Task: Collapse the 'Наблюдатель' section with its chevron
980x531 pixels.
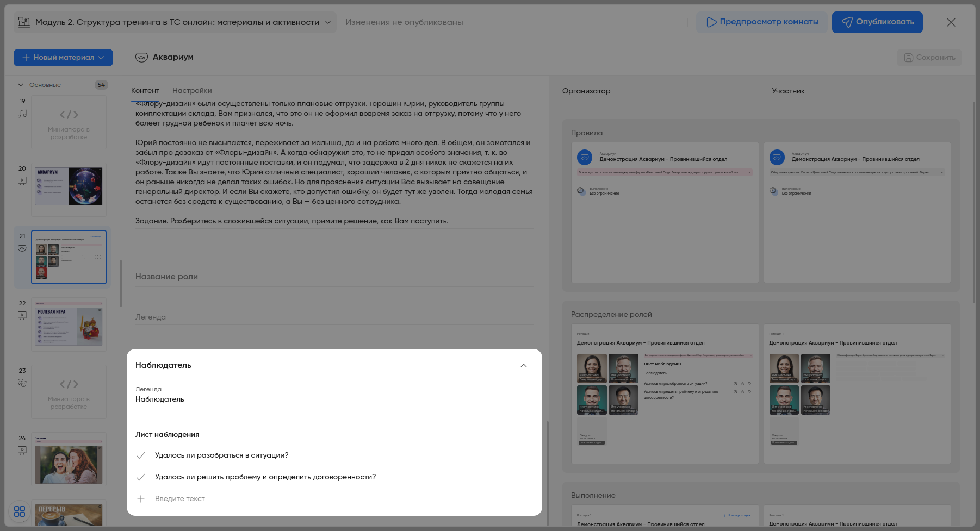Action: pos(523,366)
